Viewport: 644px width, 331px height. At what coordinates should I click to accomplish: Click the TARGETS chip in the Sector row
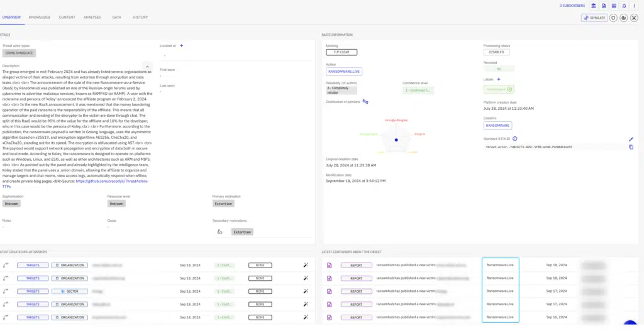[33, 291]
